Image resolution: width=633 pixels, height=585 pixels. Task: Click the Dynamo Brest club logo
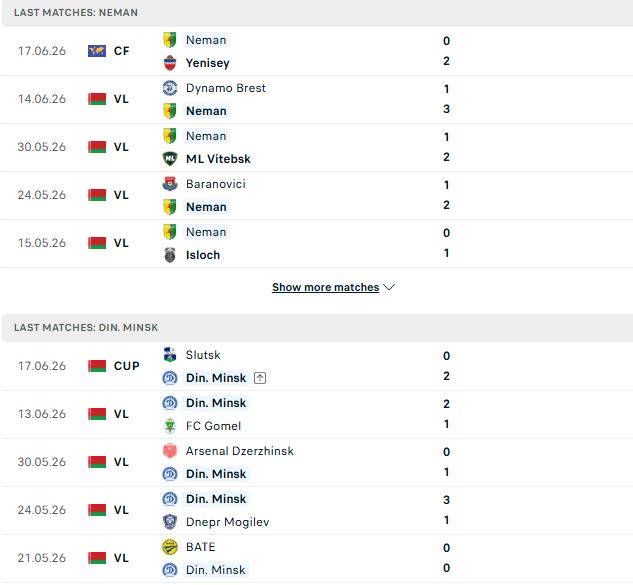tap(170, 88)
